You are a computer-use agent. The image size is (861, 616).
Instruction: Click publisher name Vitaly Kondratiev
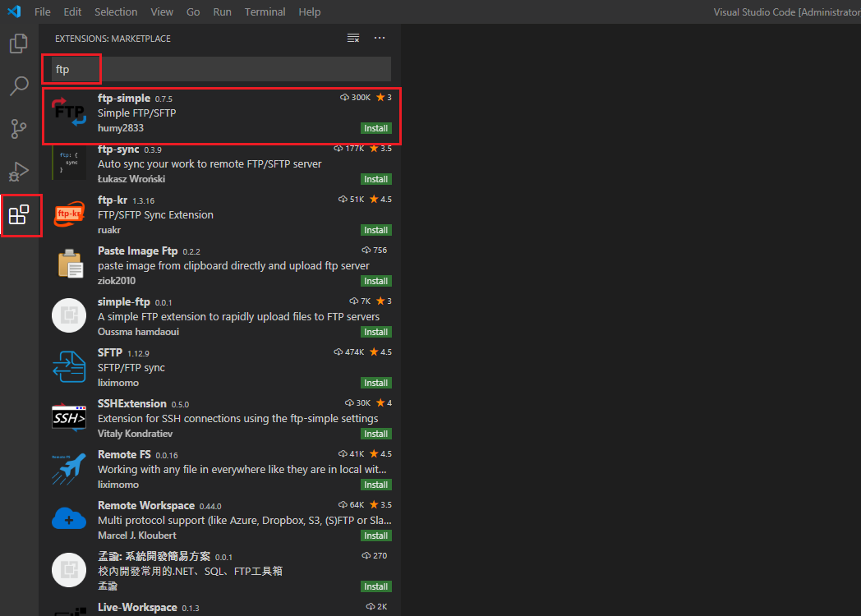[135, 434]
